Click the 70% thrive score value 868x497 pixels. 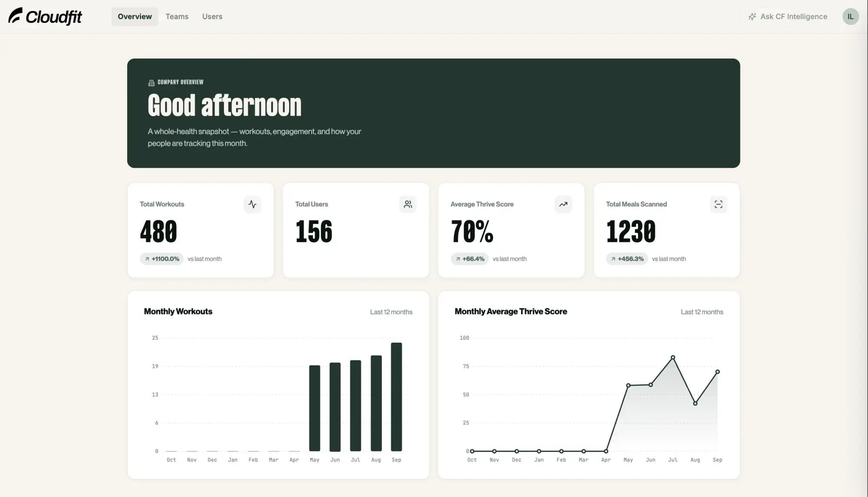pyautogui.click(x=472, y=231)
